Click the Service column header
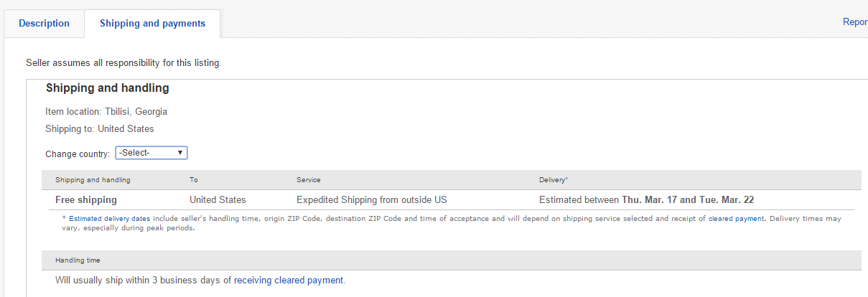The image size is (868, 297). [309, 179]
